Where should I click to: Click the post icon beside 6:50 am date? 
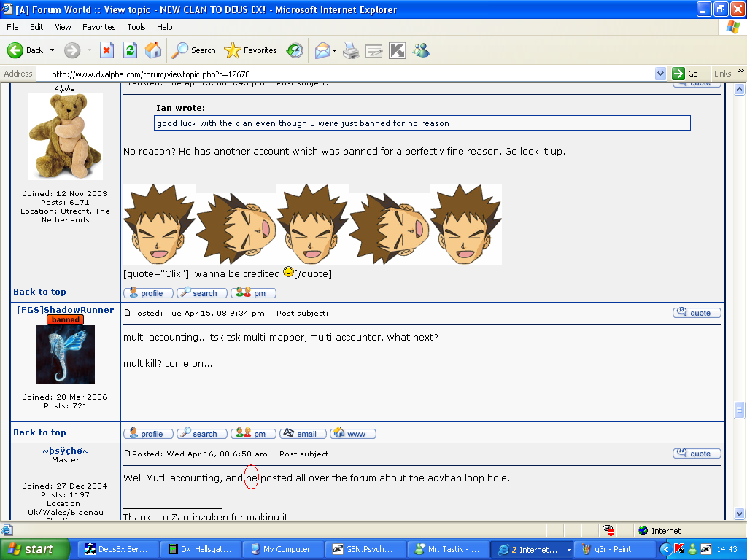pos(127,454)
